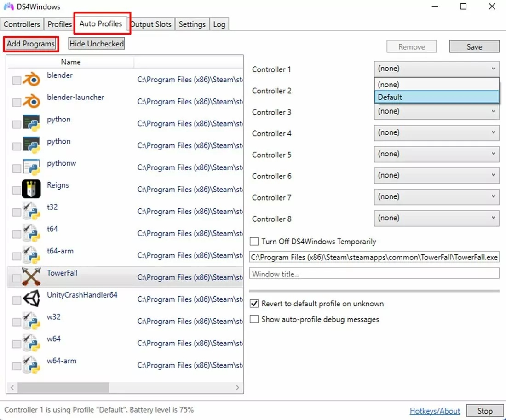This screenshot has height=420, width=506.
Task: Open the Log tab
Action: [219, 24]
